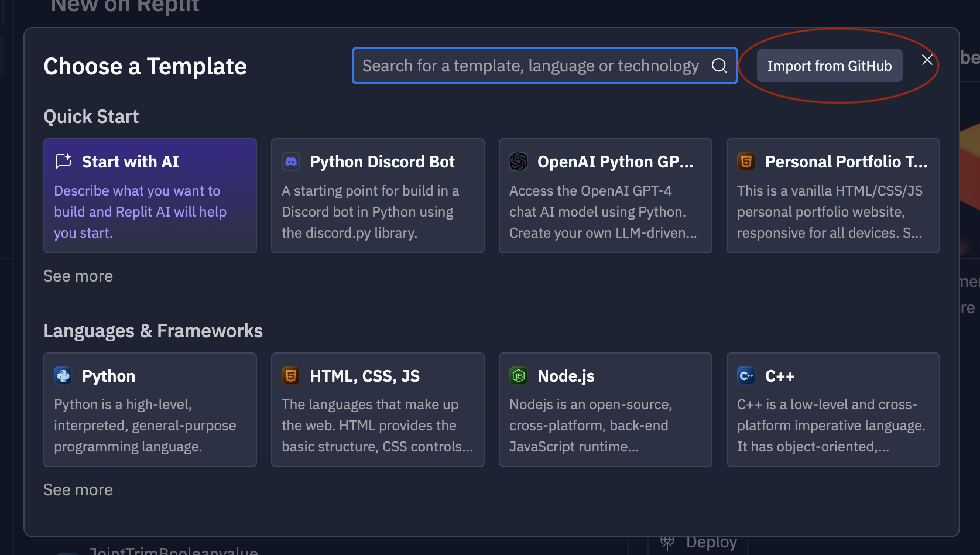The height and width of the screenshot is (555, 980).
Task: Click 'This is a vanilla HTML/CSS/JS' description
Action: tap(830, 212)
